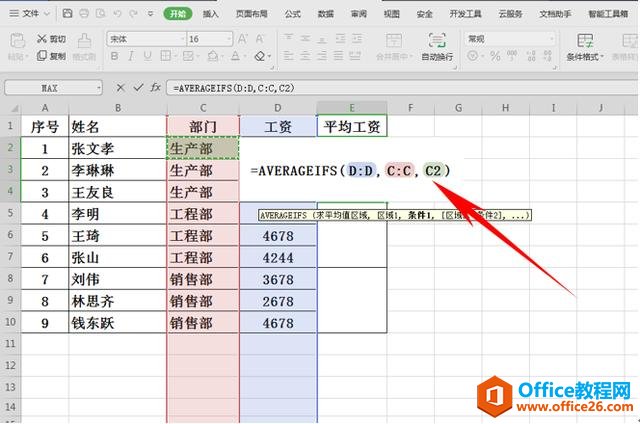Click the Decrease Decimal icon
The width and height of the screenshot is (640, 424).
coord(548,56)
